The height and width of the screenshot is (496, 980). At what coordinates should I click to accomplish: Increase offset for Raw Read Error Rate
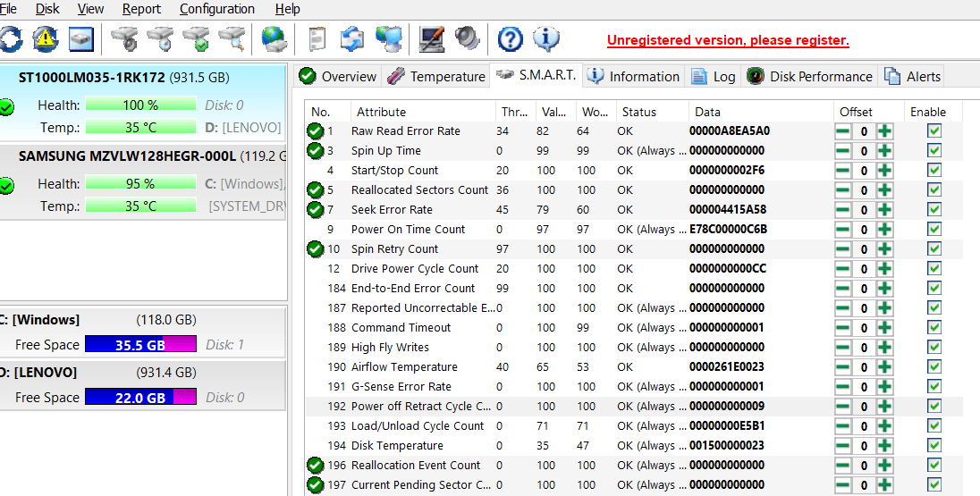[x=884, y=131]
